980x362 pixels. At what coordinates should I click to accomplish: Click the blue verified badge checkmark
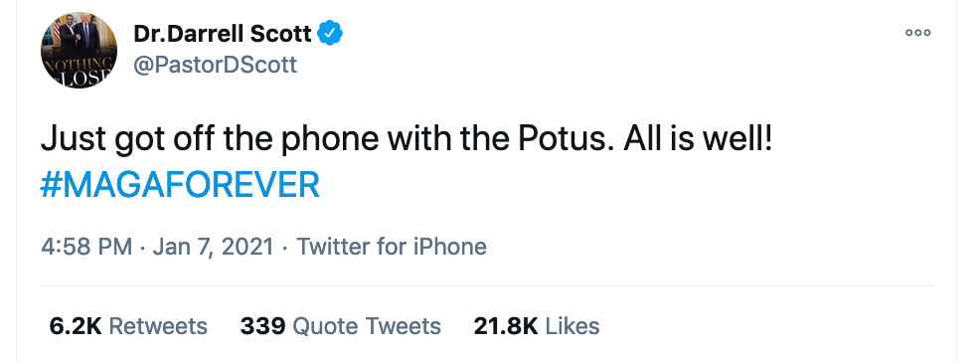330,33
